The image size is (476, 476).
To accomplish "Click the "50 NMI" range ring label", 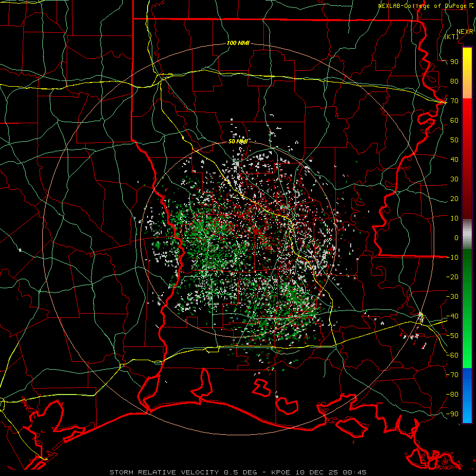I will coord(238,141).
